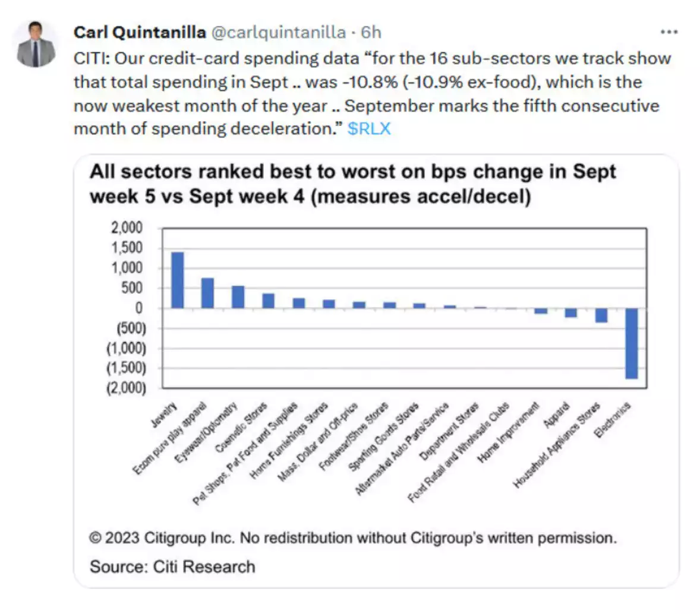Click the Eyewear/Optometry bar
The image size is (700, 614).
pos(238,297)
